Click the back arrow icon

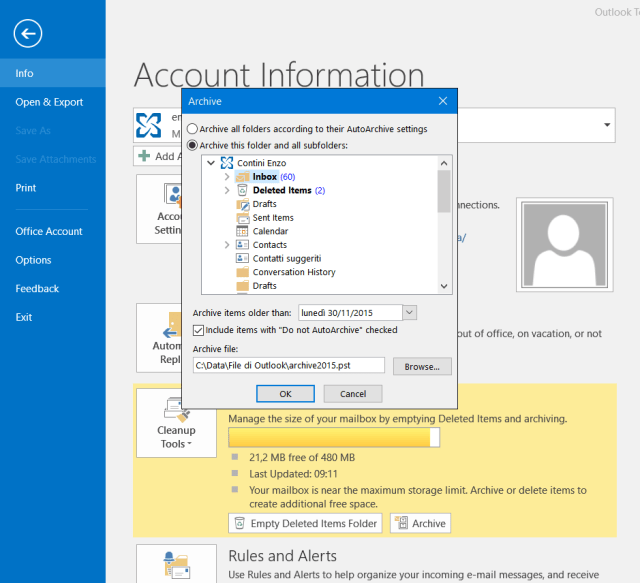click(28, 34)
